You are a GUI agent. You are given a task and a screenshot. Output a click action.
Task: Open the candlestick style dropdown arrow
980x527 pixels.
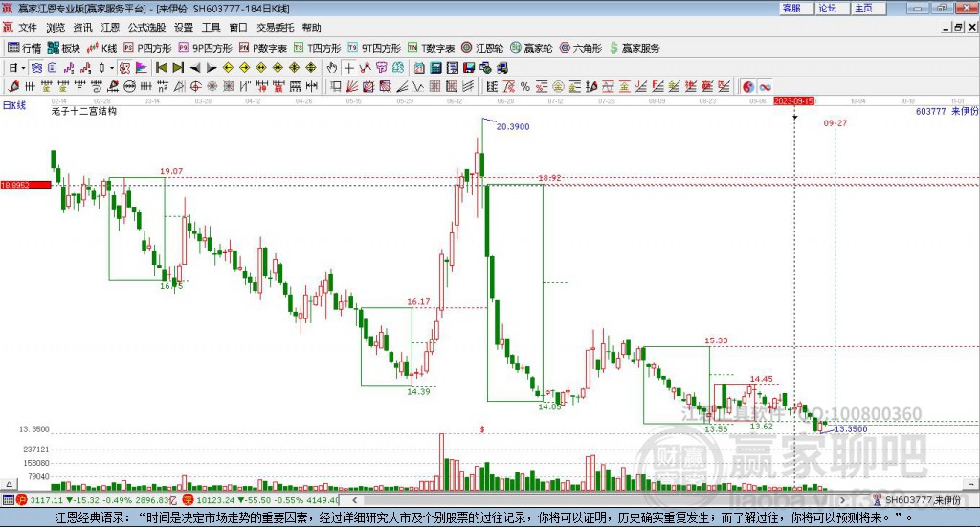point(112,68)
